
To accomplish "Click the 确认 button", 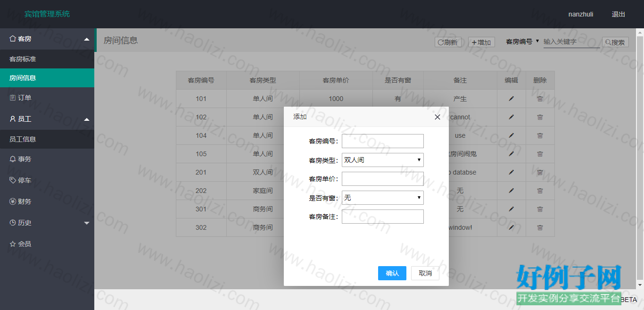I will click(392, 273).
